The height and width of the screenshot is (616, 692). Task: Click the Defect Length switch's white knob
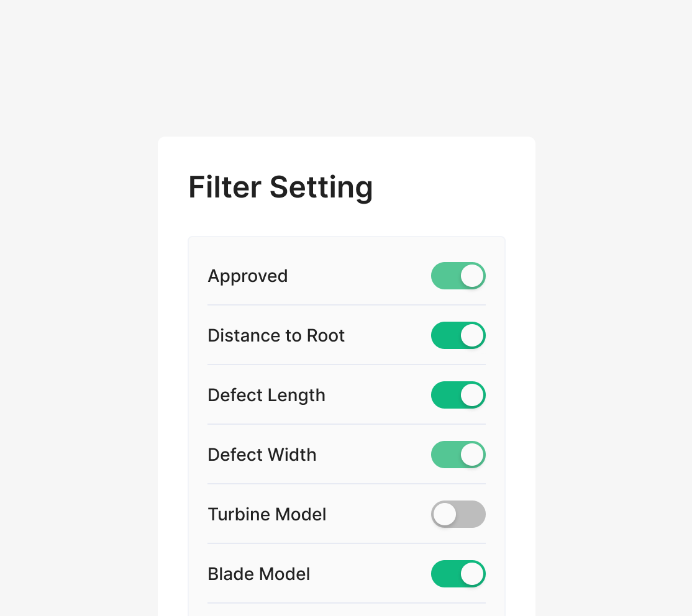coord(472,395)
